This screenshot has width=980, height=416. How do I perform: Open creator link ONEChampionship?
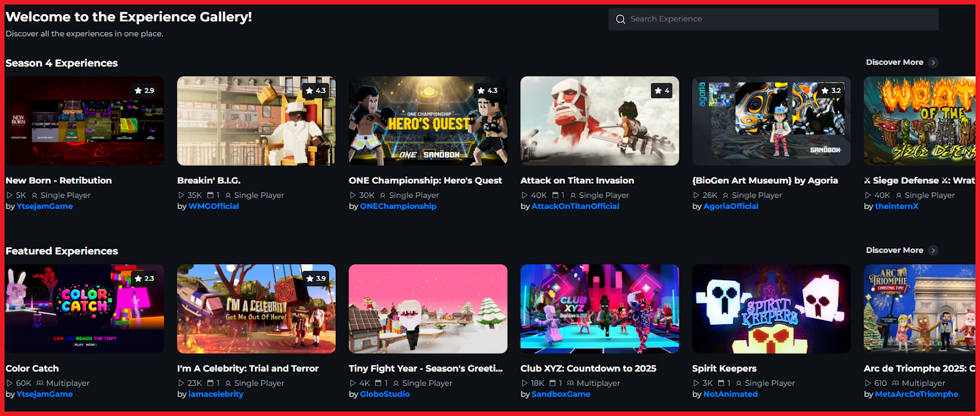(x=398, y=206)
